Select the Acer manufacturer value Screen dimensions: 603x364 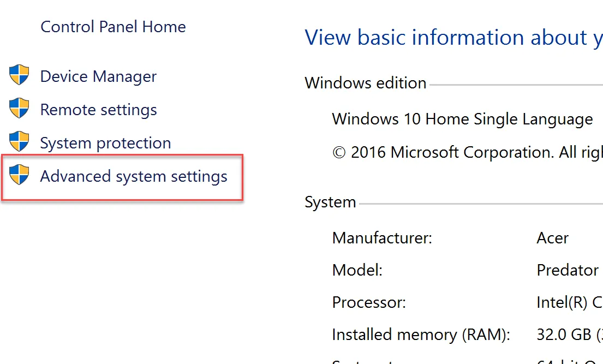(x=552, y=238)
